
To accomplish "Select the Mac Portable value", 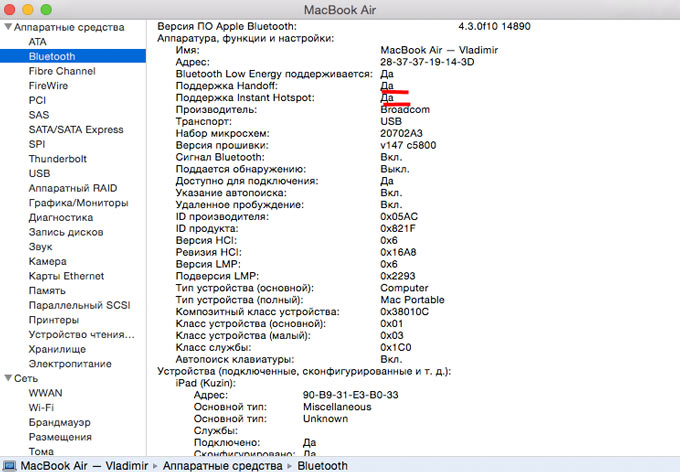I will [x=412, y=300].
